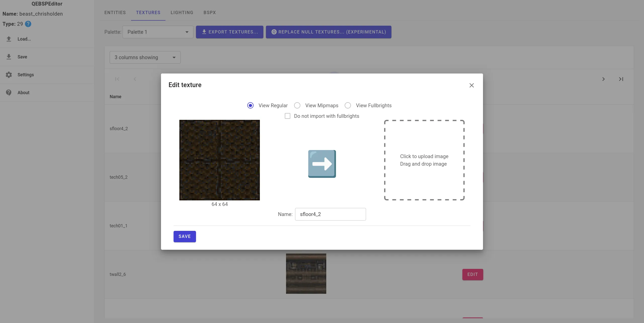
Task: Click the About question mark icon
Action: click(9, 92)
